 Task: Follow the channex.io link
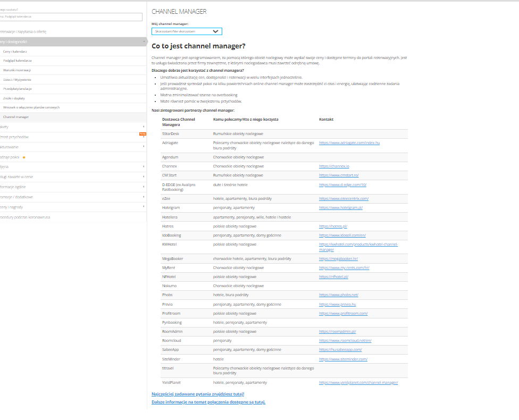(x=334, y=166)
